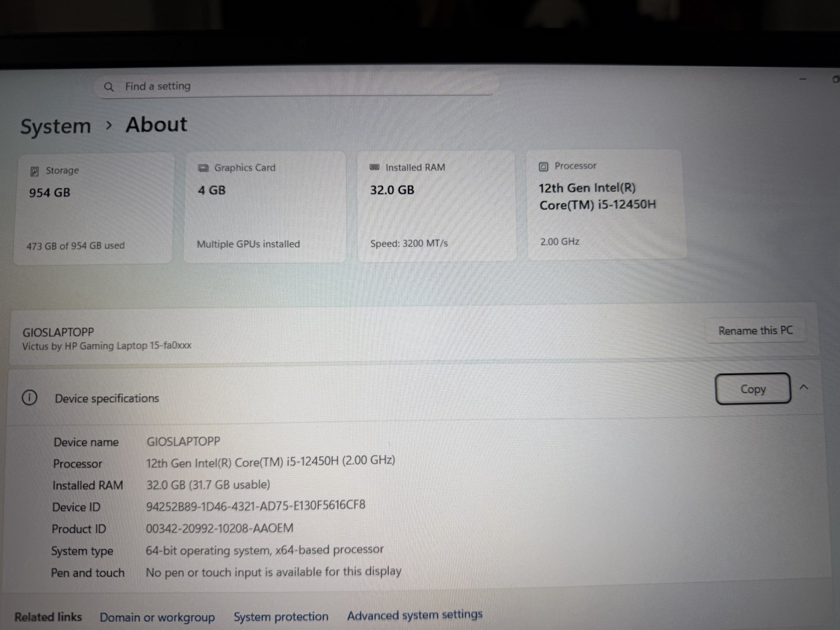Open the Processor i5-12450H card
Screen dimensions: 840x630
coord(606,204)
